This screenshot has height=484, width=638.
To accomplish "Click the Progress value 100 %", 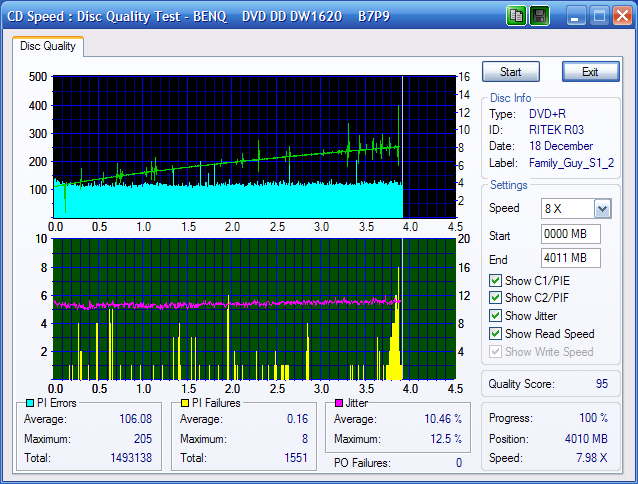I will pyautogui.click(x=594, y=418).
